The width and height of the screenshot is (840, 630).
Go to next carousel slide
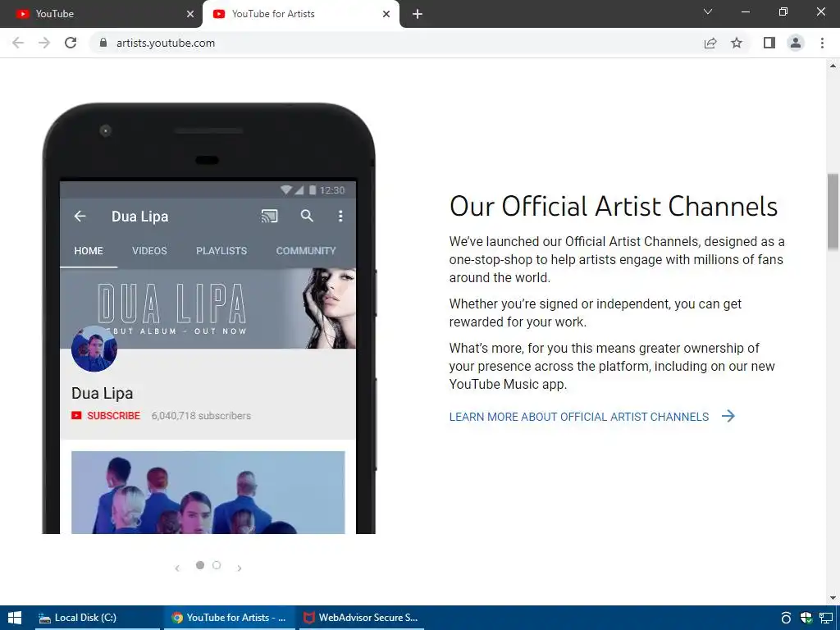coord(240,568)
